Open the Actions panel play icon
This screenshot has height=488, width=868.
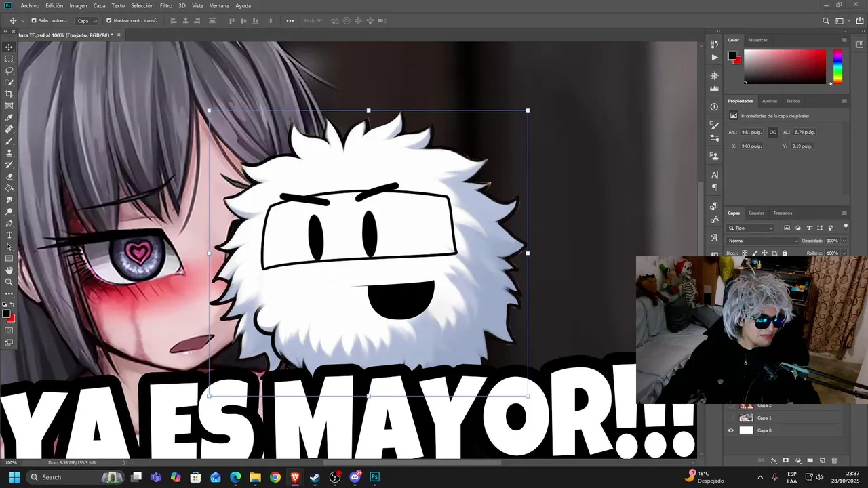[x=714, y=58]
